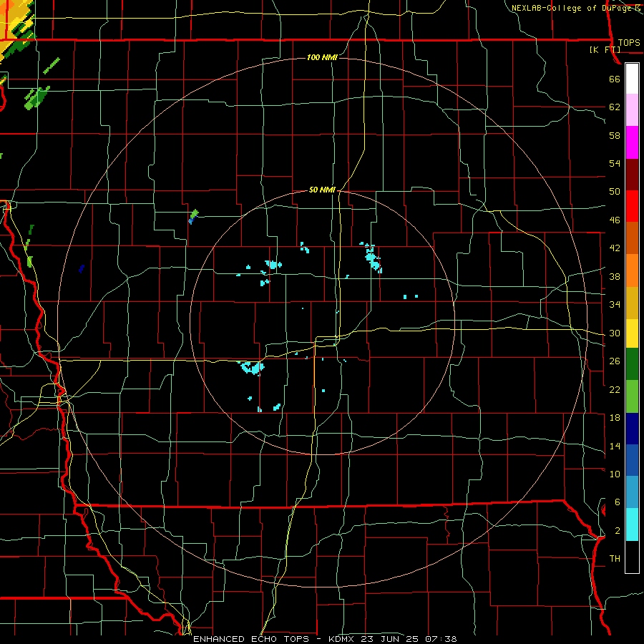Click the 54 value on the scale
Viewport: 644px width, 644px height.
615,163
